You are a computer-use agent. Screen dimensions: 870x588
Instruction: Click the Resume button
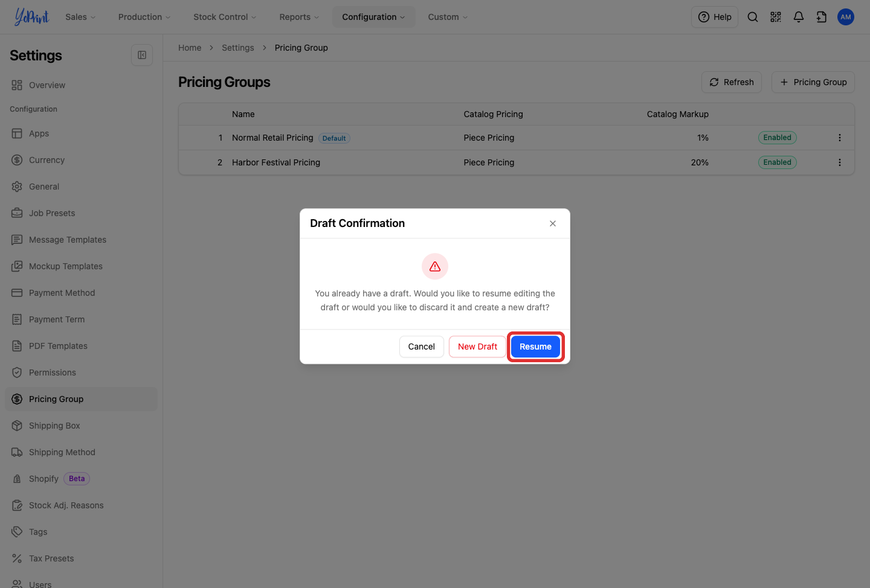click(x=535, y=347)
